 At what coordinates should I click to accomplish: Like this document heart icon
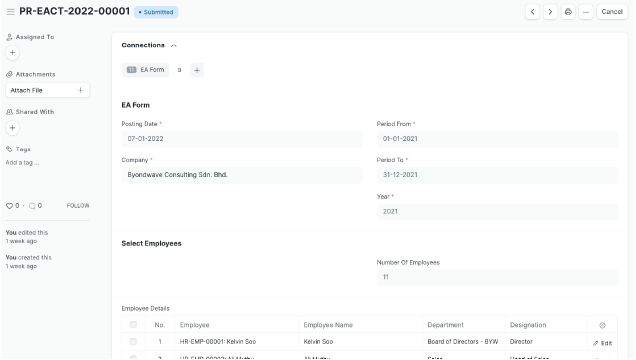coord(9,206)
